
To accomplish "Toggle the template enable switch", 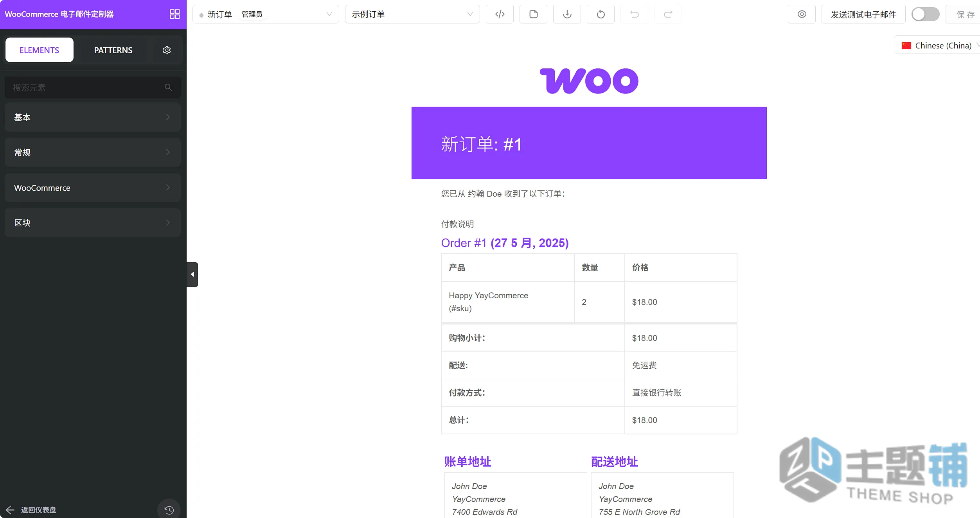I will [925, 14].
